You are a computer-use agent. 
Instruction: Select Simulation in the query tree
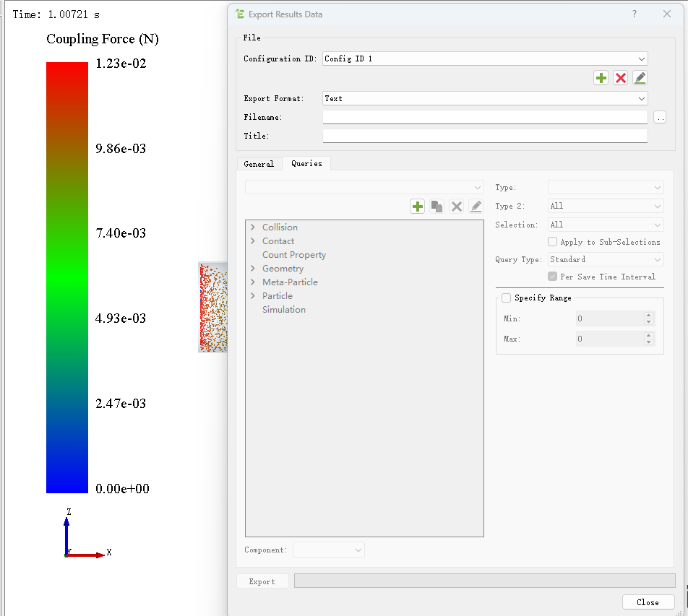coord(284,310)
